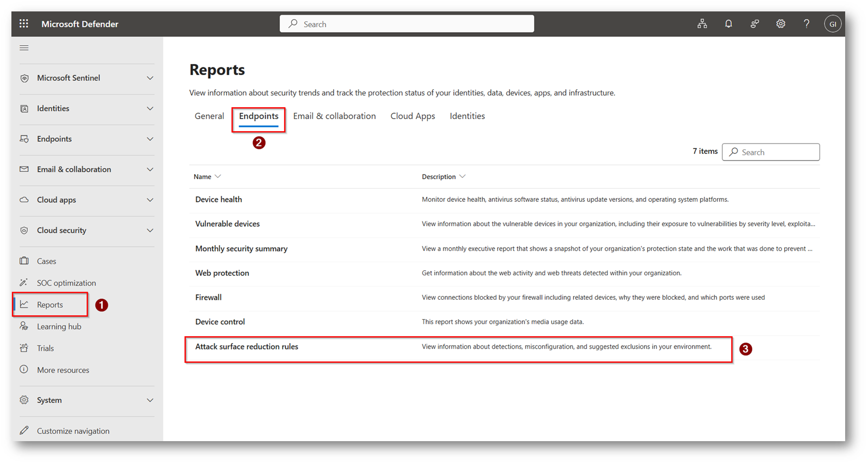868x464 pixels.
Task: Select the Endpoints tab in Reports
Action: [x=259, y=116]
